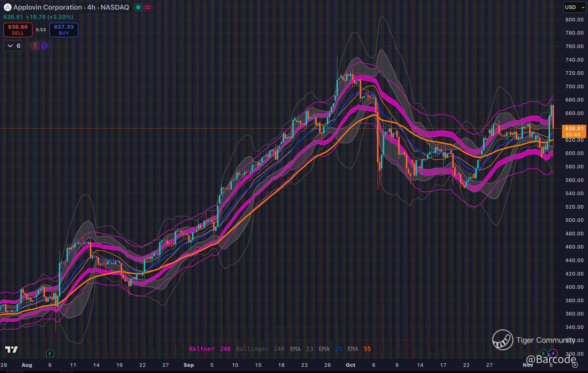Open chart settings hexagon gear icon
This screenshot has height=373, width=588.
click(575, 365)
